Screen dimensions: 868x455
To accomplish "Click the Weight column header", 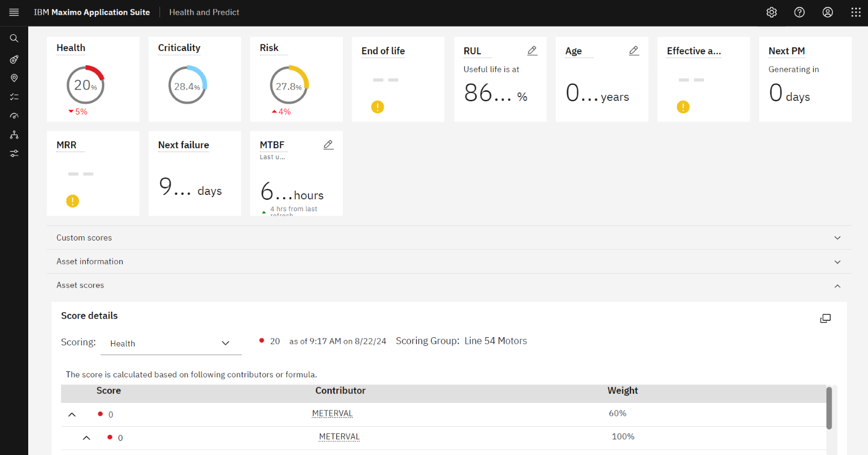I will (623, 390).
